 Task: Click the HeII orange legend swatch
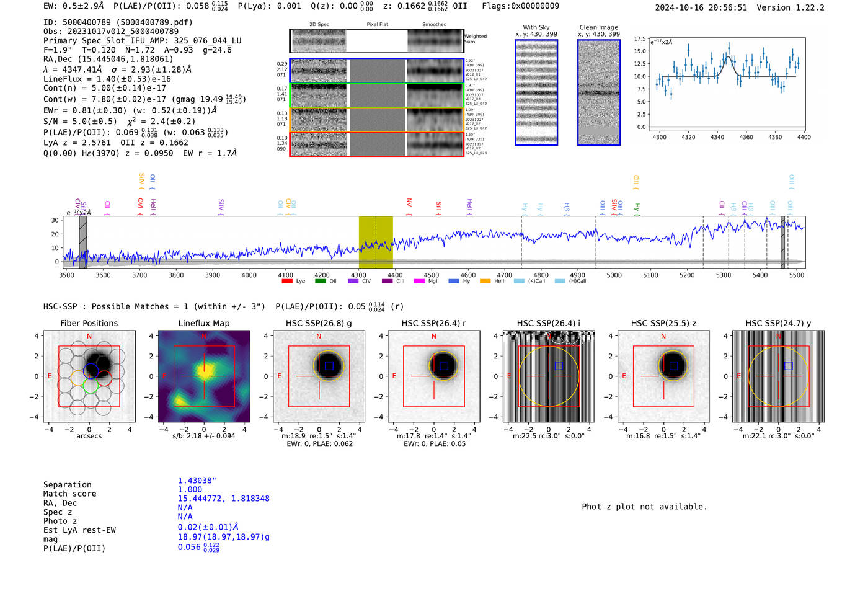[x=485, y=282]
